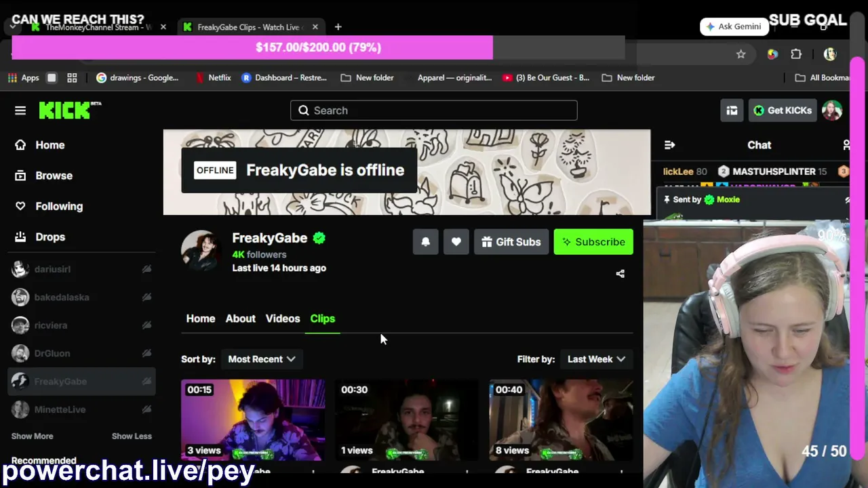
Task: Click the Subscribe button
Action: point(593,242)
